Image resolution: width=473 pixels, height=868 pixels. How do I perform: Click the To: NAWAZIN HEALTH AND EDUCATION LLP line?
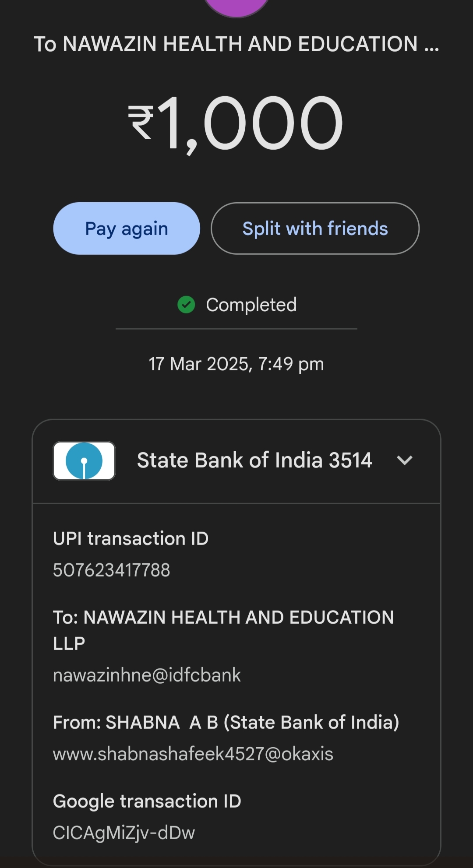click(x=223, y=630)
